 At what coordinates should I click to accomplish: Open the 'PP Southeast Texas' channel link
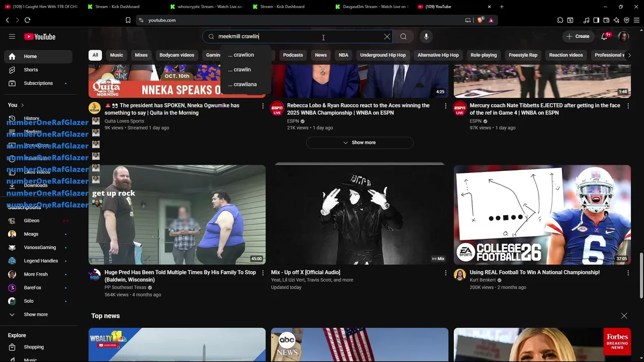[125, 288]
